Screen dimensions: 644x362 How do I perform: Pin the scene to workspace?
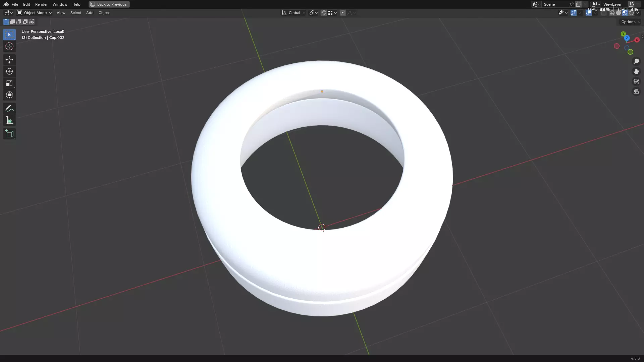[571, 4]
